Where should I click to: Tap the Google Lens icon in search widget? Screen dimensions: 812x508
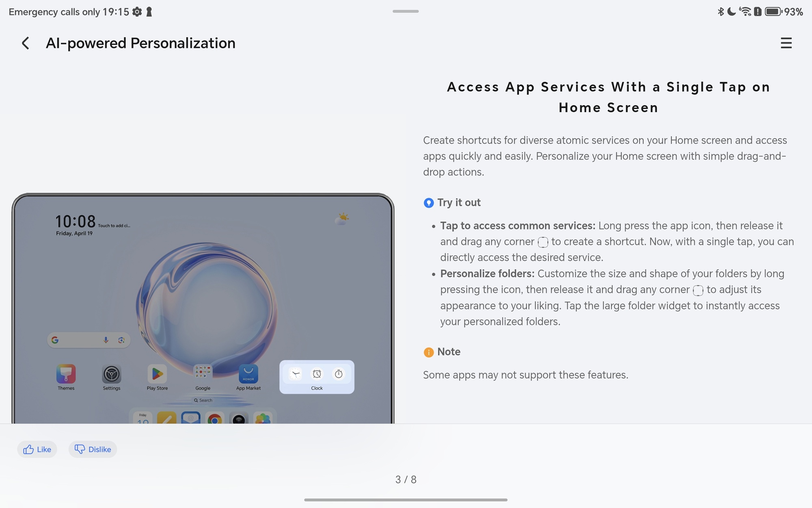tap(121, 340)
